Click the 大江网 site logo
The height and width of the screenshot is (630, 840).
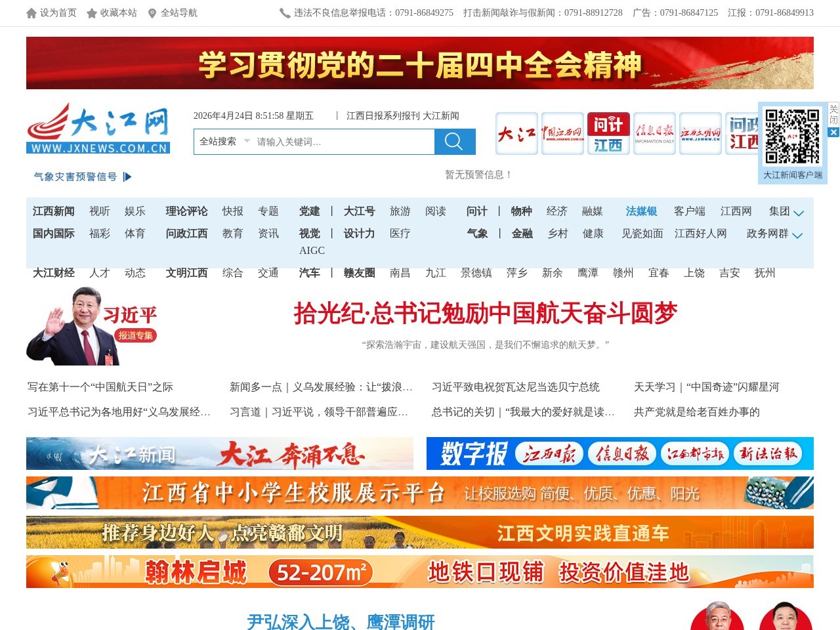(x=97, y=127)
